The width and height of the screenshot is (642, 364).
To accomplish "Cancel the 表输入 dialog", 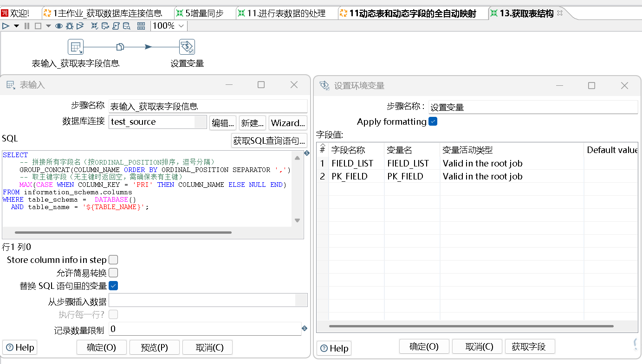I will tap(207, 347).
